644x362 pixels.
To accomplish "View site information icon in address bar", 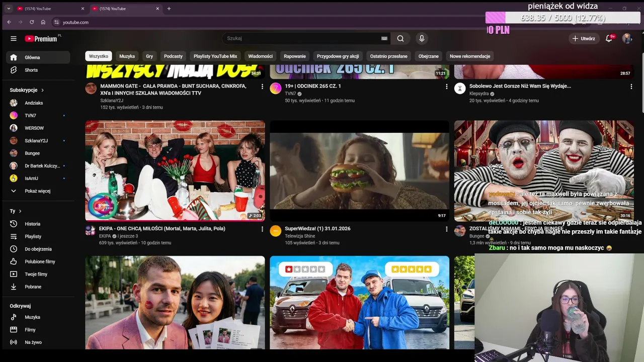I will pyautogui.click(x=56, y=22).
